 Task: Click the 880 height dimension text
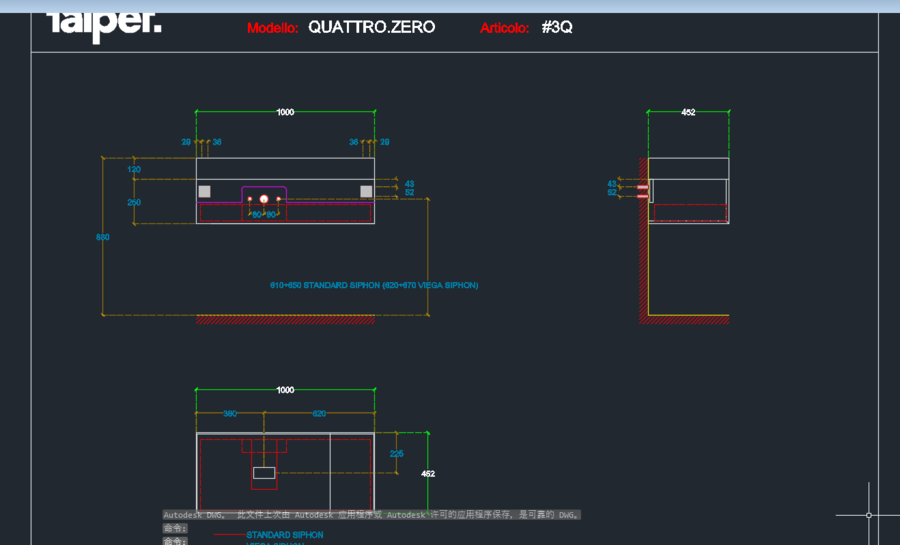point(103,237)
